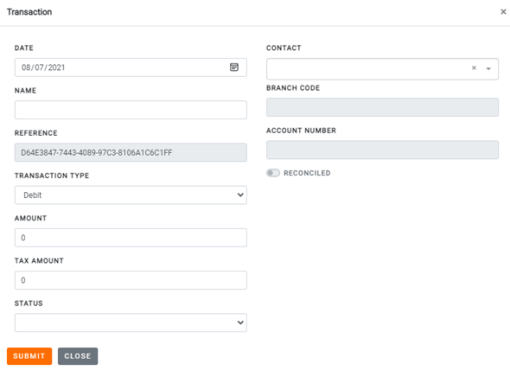Click the TRANSACTION TYPE label
The width and height of the screenshot is (510, 377).
tap(52, 176)
